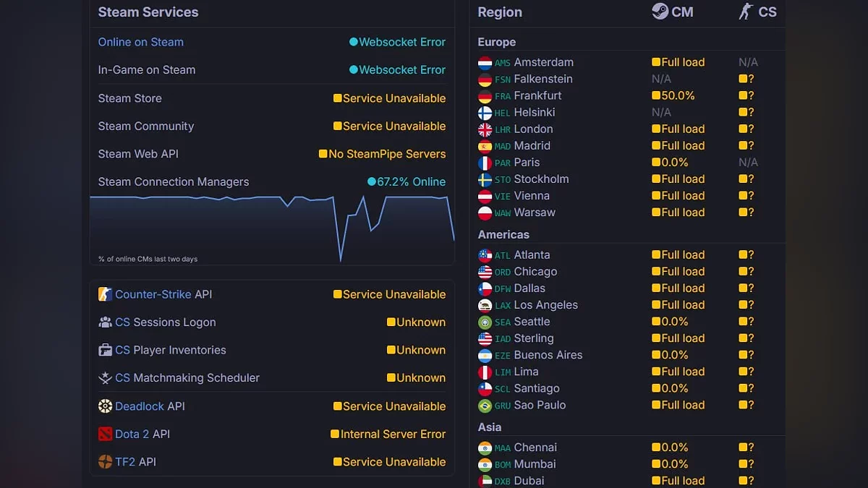Click the São Paulo Brazil flag icon
Image resolution: width=868 pixels, height=488 pixels.
coord(485,406)
